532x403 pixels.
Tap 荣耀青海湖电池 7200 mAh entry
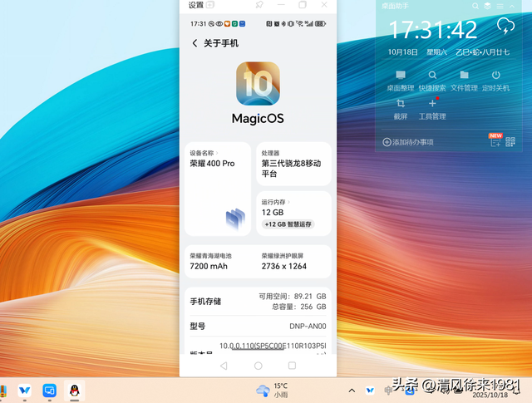pyautogui.click(x=210, y=262)
